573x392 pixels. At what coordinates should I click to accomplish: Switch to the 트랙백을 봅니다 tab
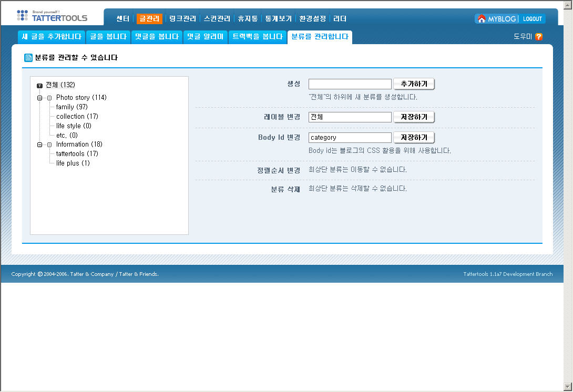[x=258, y=37]
